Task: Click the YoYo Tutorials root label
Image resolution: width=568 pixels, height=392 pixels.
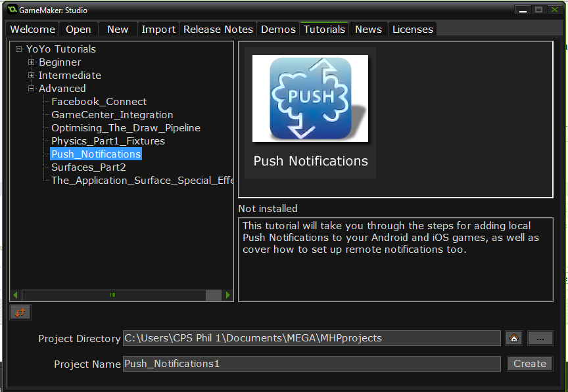Action: (61, 49)
